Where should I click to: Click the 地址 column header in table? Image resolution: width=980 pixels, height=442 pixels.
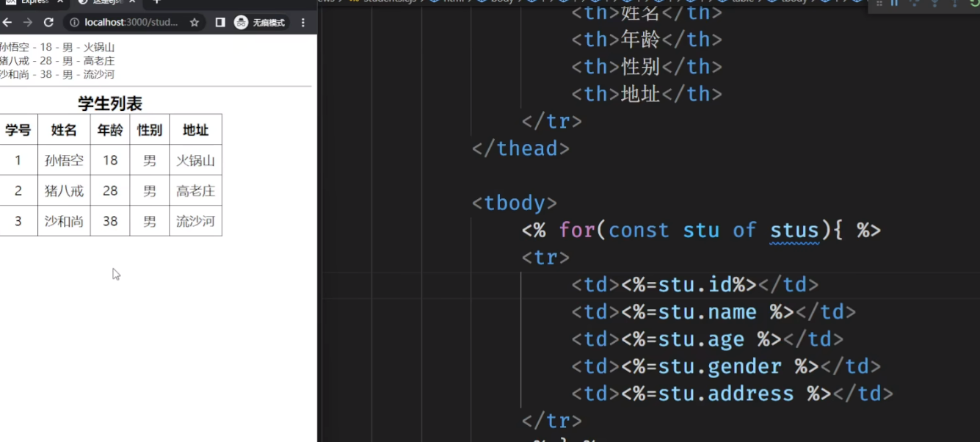195,130
